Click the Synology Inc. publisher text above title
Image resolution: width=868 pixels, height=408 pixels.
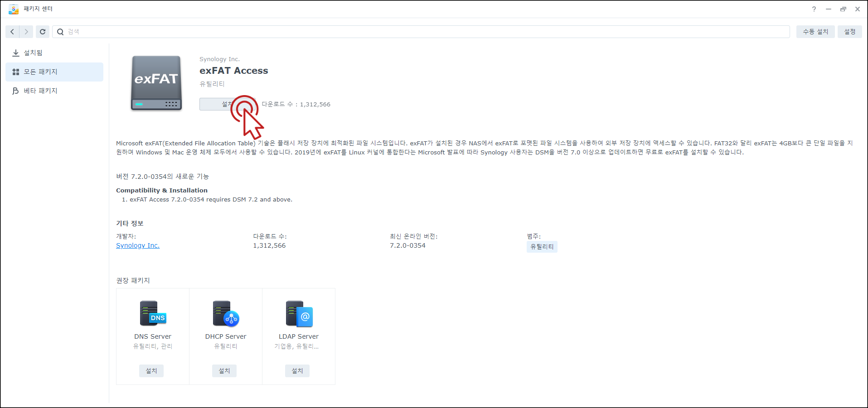point(220,59)
